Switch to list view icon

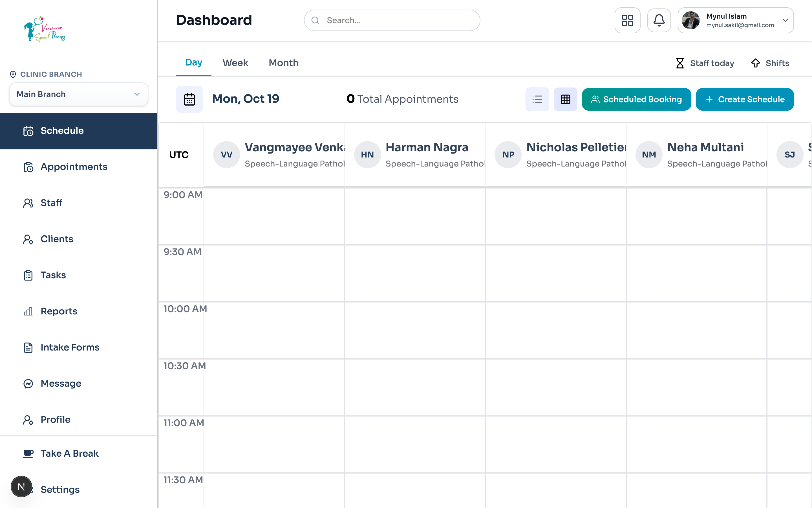pyautogui.click(x=537, y=99)
